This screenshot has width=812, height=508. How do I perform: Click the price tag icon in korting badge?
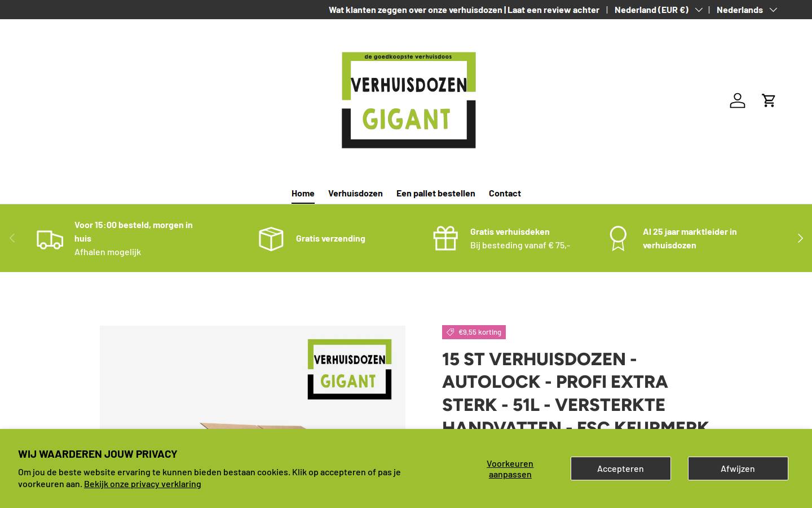(451, 332)
